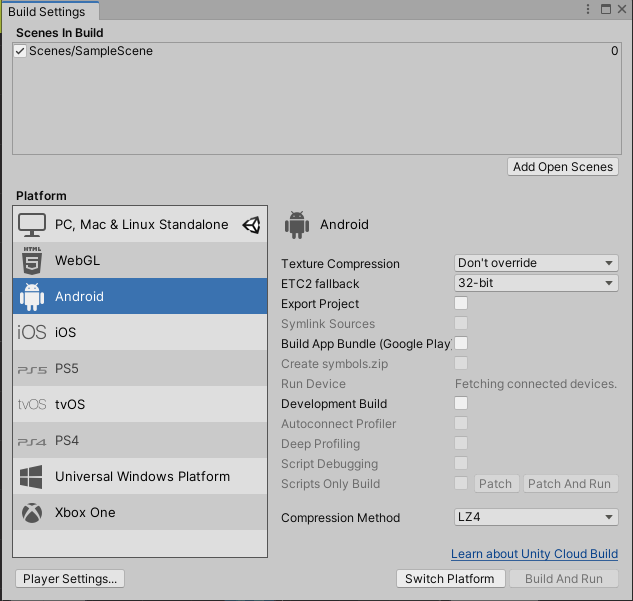Click the PS4 logo icon
Image resolution: width=633 pixels, height=601 pixels.
coord(32,442)
